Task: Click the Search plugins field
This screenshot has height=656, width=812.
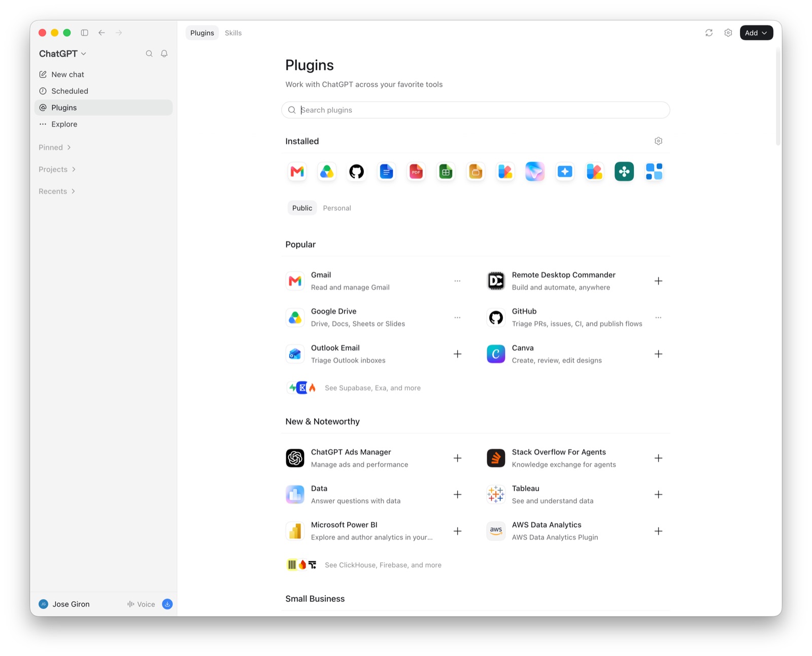Action: [476, 110]
